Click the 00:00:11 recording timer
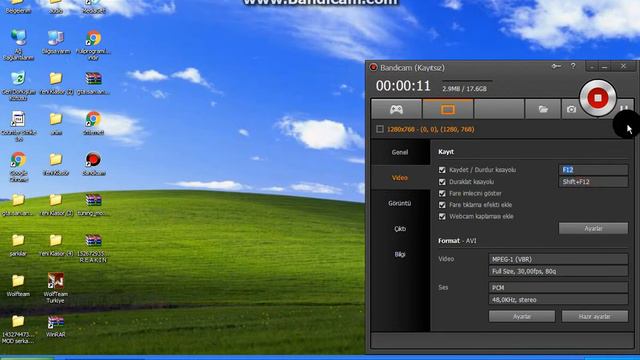The width and height of the screenshot is (640, 360). [403, 86]
